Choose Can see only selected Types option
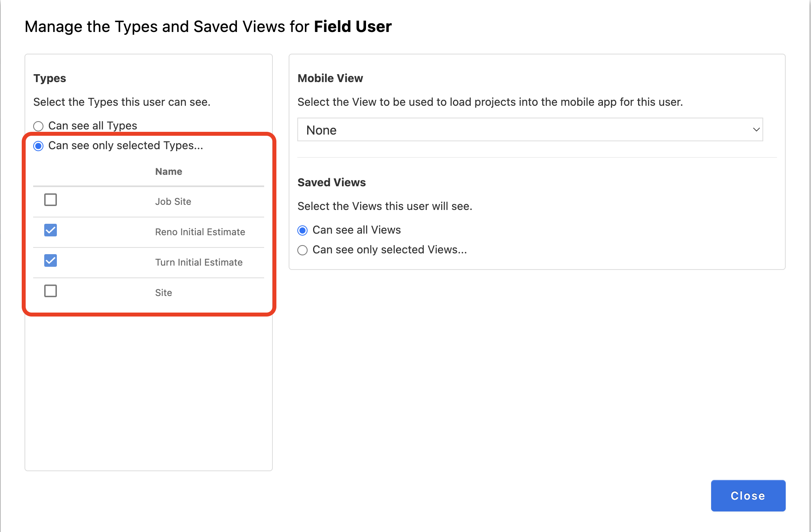The width and height of the screenshot is (811, 532). click(38, 146)
